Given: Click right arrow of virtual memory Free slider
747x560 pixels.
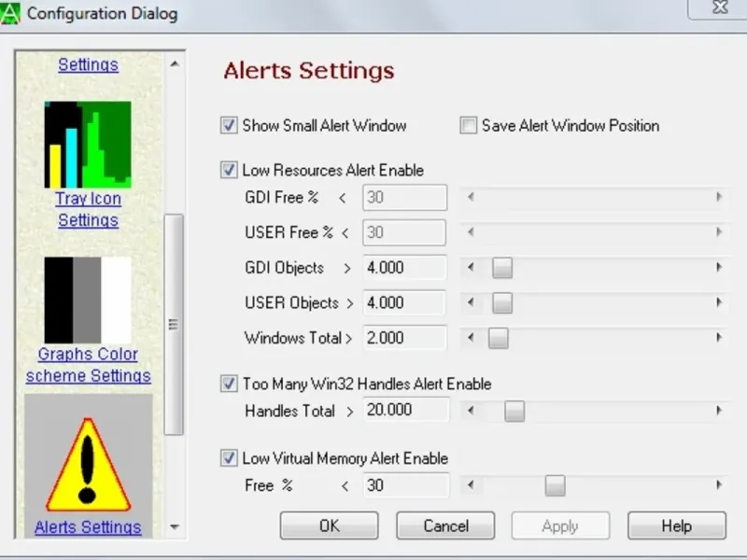Looking at the screenshot, I should [x=719, y=485].
